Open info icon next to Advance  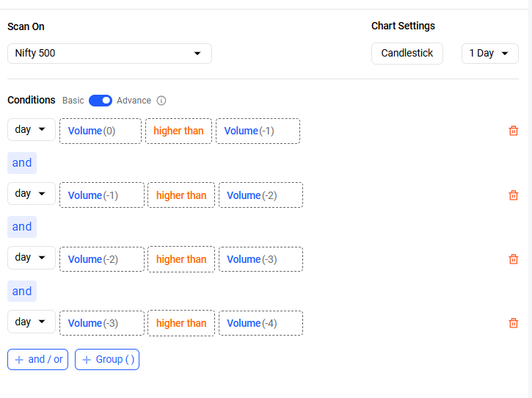tap(161, 101)
